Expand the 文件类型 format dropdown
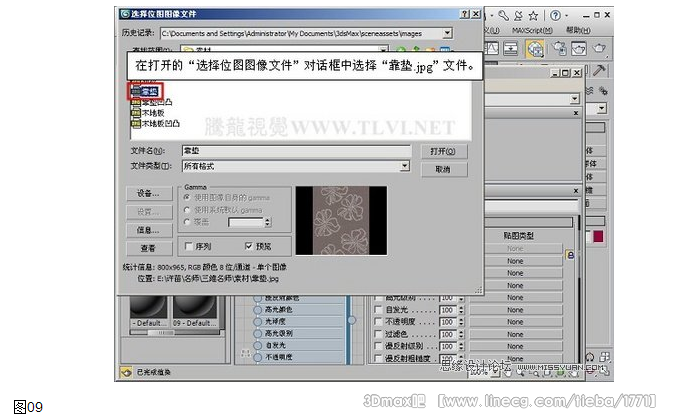Viewport: 685px width, 418px height. click(x=405, y=166)
